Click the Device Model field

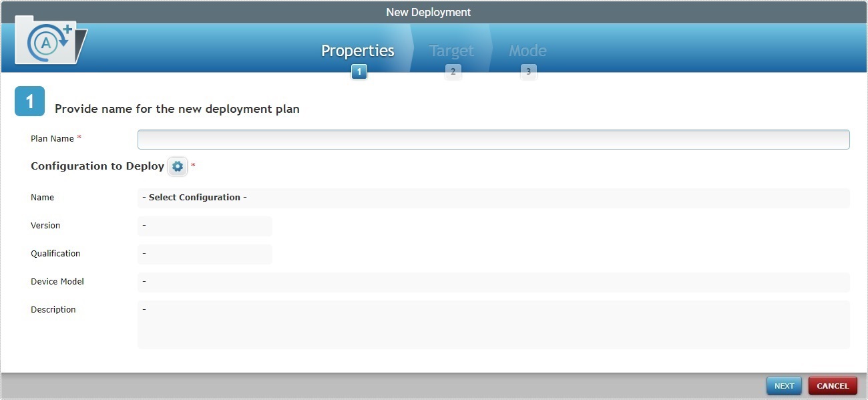(493, 282)
